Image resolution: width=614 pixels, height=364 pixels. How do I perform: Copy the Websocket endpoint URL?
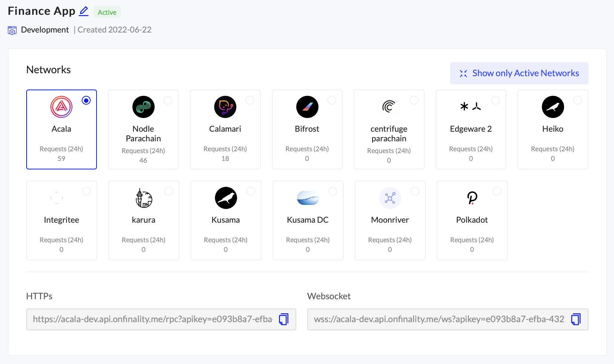(576, 319)
